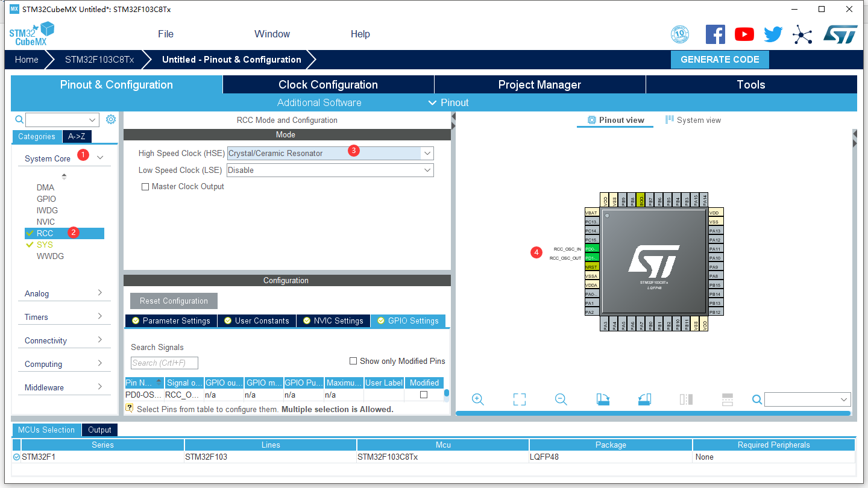Open the Output tab at bottom
Viewport: 868px width, 488px height.
pos(99,430)
